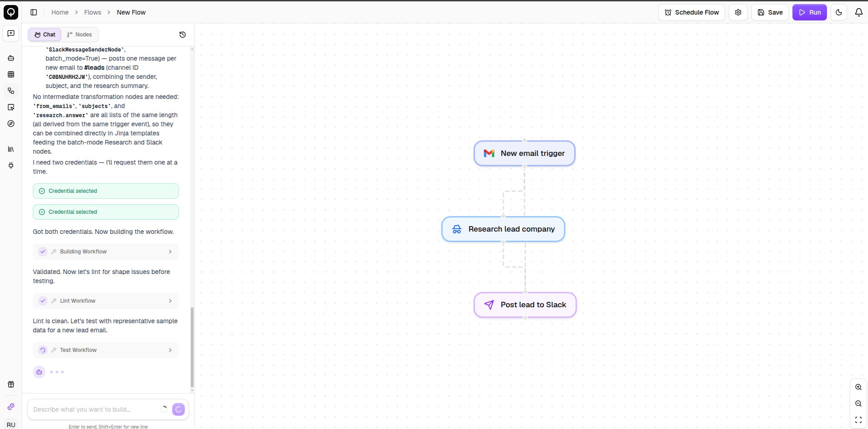
Task: Click the first Credential selected badge
Action: point(106,191)
